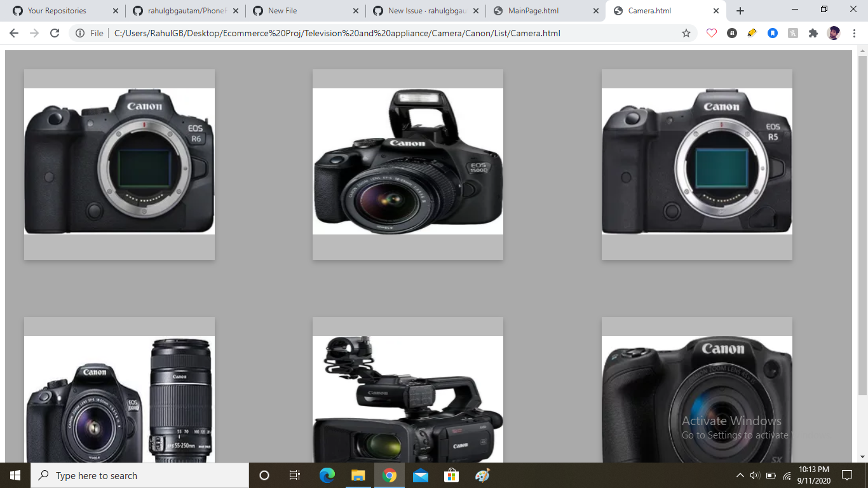Open the dark circular extension icon
The image size is (868, 488).
(x=732, y=33)
